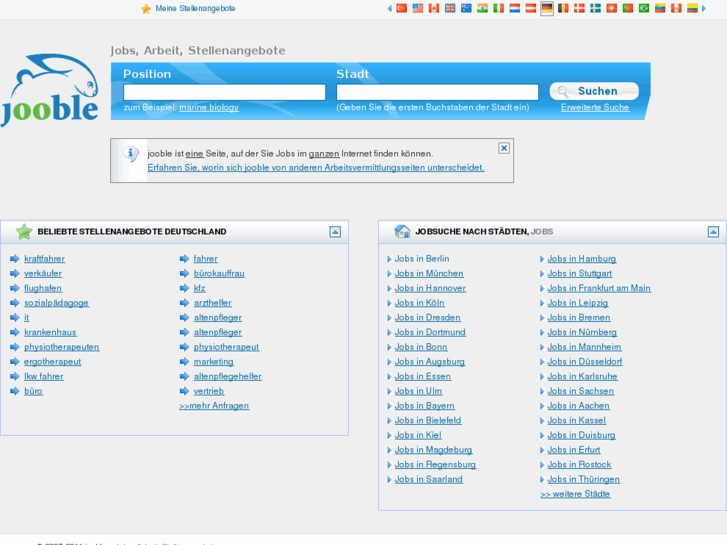This screenshot has width=727, height=545.
Task: Click the Turkey flag icon
Action: click(x=401, y=8)
